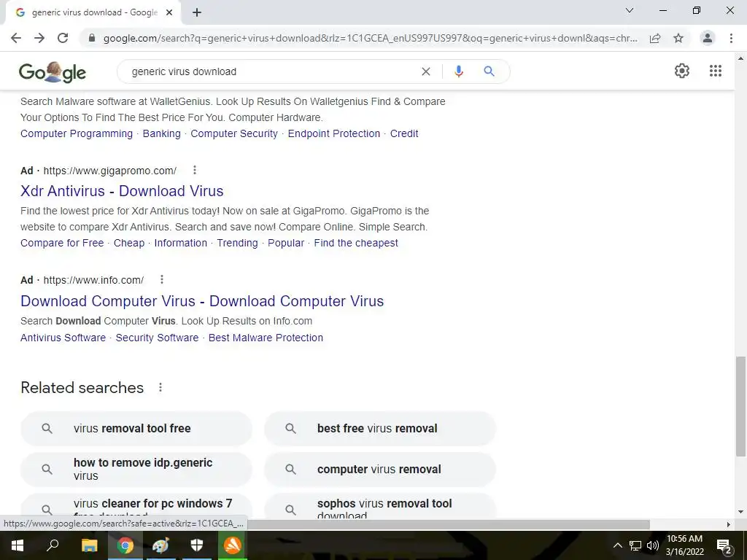This screenshot has width=747, height=560.
Task: Open the info.com ad options menu
Action: pos(162,279)
